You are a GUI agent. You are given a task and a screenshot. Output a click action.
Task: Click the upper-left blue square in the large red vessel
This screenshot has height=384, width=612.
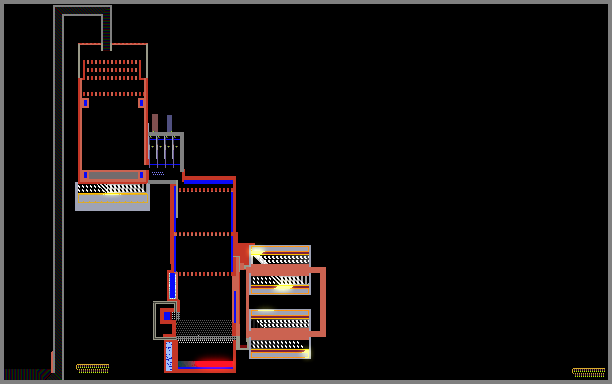pyautogui.click(x=85, y=103)
